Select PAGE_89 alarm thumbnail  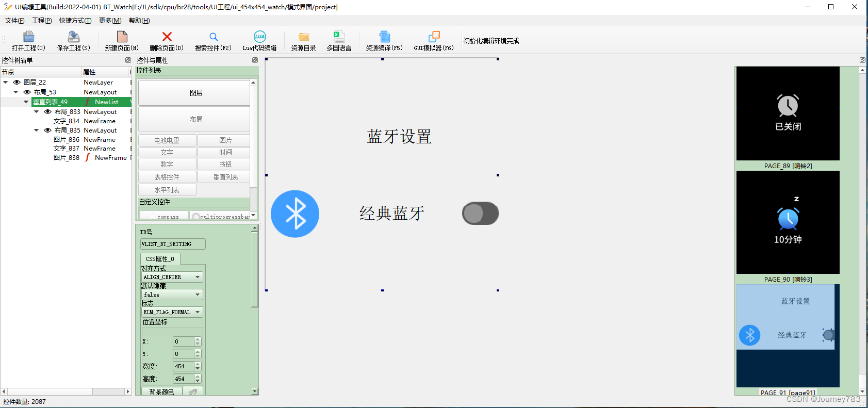click(x=788, y=113)
